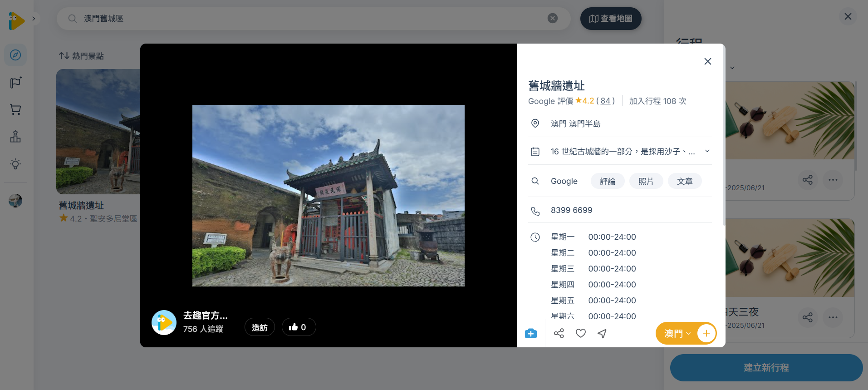Open the 舊城牆遺址 card thumbnail
This screenshot has height=390, width=868.
[x=98, y=132]
